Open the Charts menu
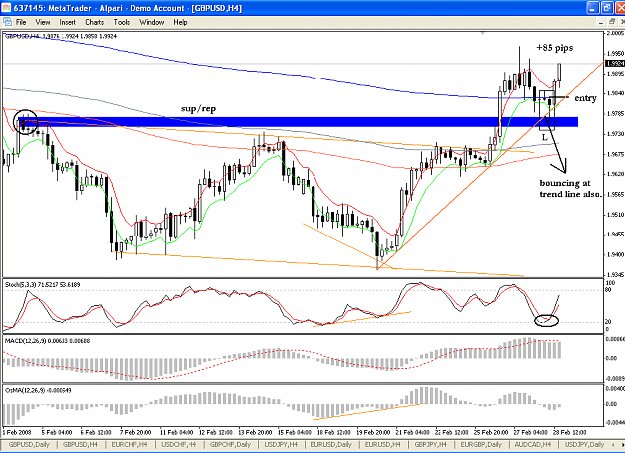This screenshot has height=453, width=625. pyautogui.click(x=94, y=22)
